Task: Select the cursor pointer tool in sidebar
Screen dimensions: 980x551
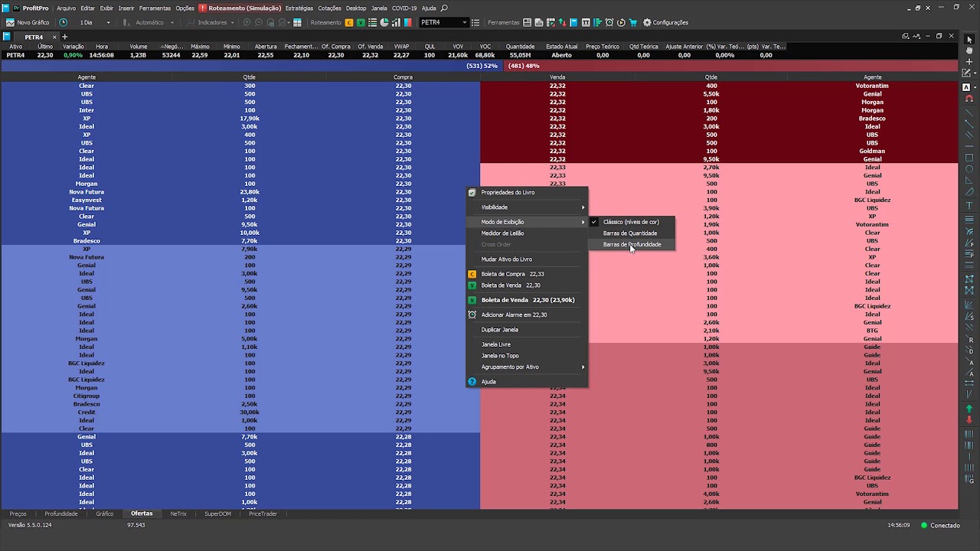Action: (969, 40)
